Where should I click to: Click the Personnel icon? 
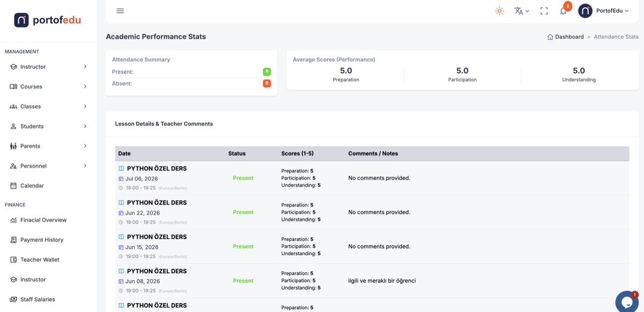pyautogui.click(x=13, y=166)
